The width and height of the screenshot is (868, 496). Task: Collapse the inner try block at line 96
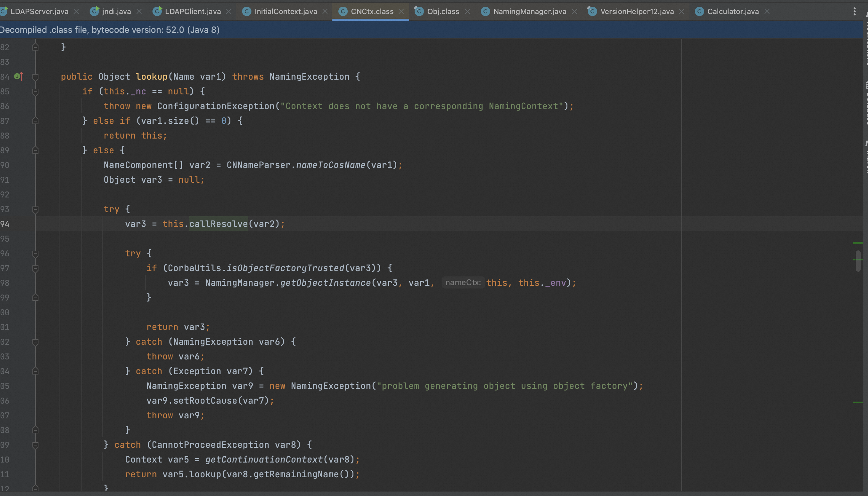(x=35, y=254)
